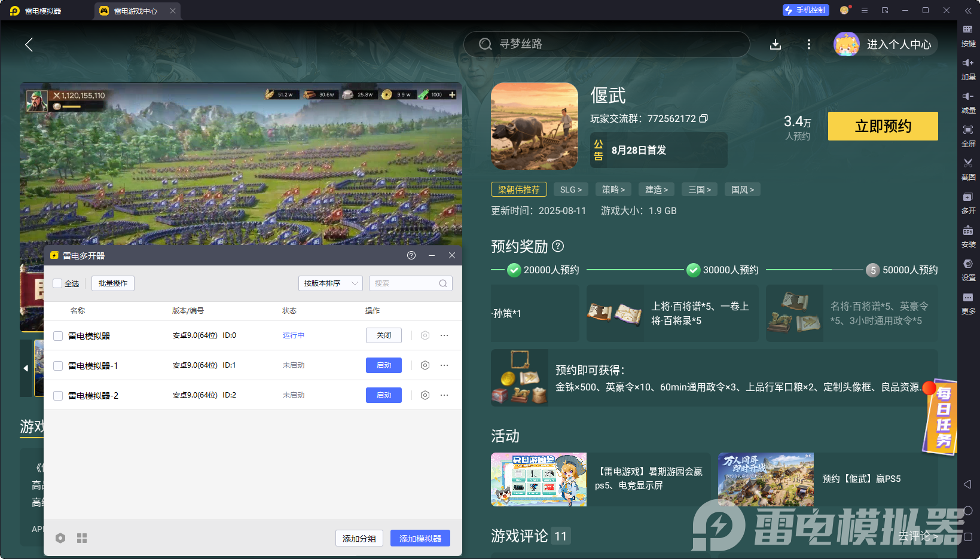Open the three-dot menu beside download icon
The width and height of the screenshot is (980, 559).
pos(809,44)
